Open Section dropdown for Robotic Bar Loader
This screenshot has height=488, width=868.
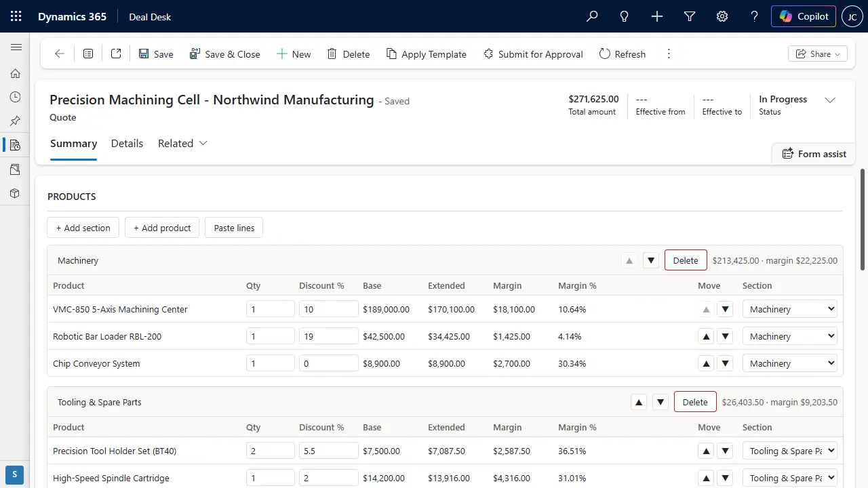790,336
